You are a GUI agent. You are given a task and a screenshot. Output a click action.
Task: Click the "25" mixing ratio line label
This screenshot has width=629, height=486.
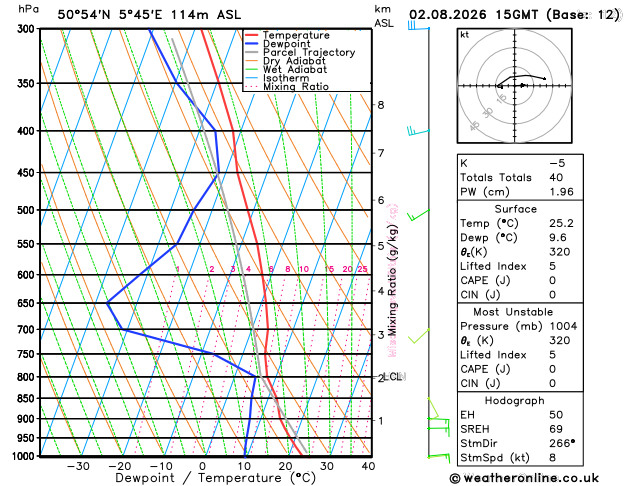pos(362,269)
